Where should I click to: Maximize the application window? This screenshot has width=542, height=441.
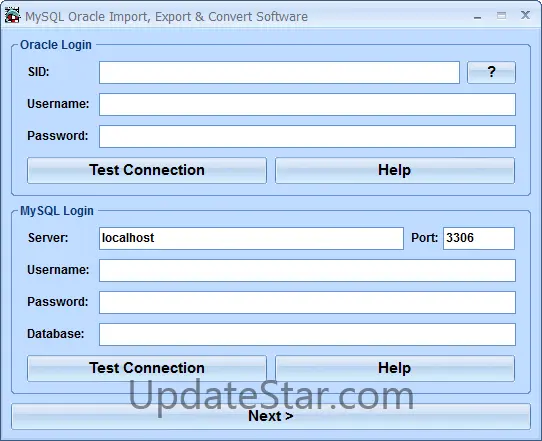click(501, 16)
